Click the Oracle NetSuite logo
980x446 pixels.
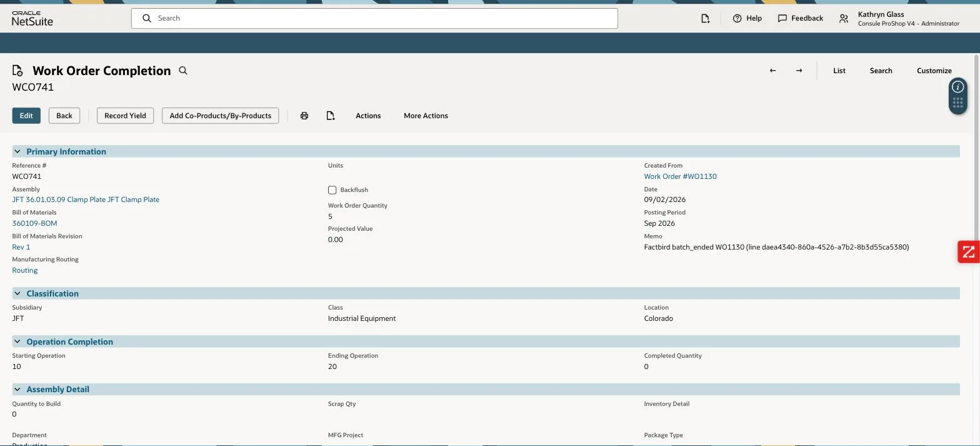coord(32,18)
